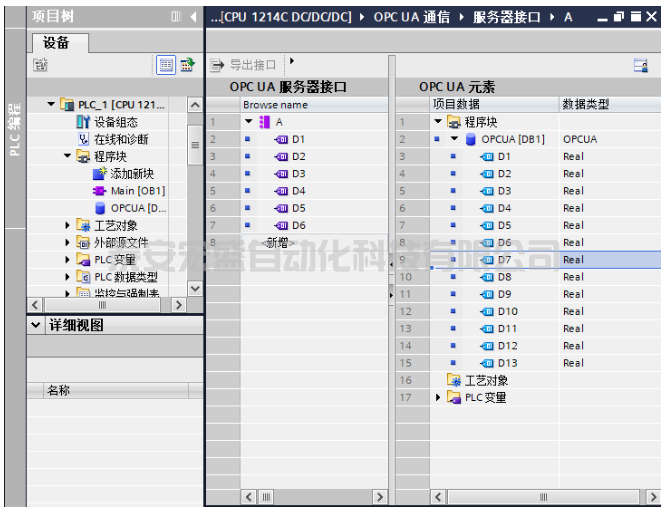The image size is (664, 512).
Task: Select the D7 row in OPC UA elements
Action: coord(504,260)
